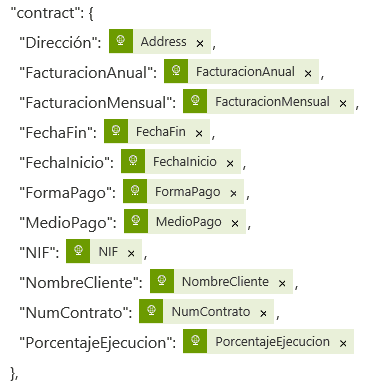Delete the FacturacionAnual dynamic token

[308, 73]
